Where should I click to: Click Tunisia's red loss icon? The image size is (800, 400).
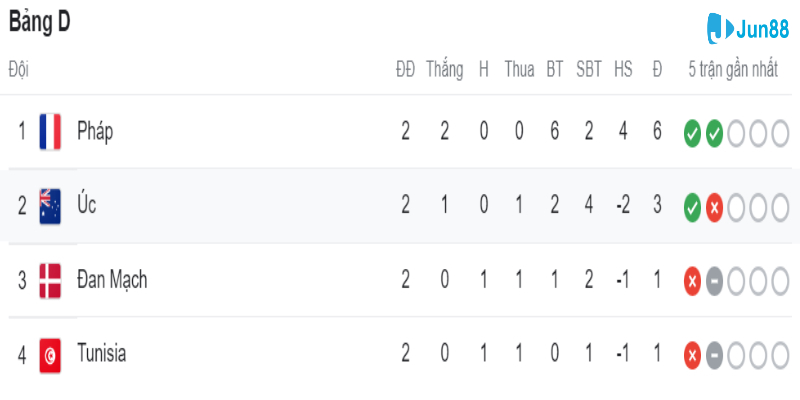pos(692,355)
